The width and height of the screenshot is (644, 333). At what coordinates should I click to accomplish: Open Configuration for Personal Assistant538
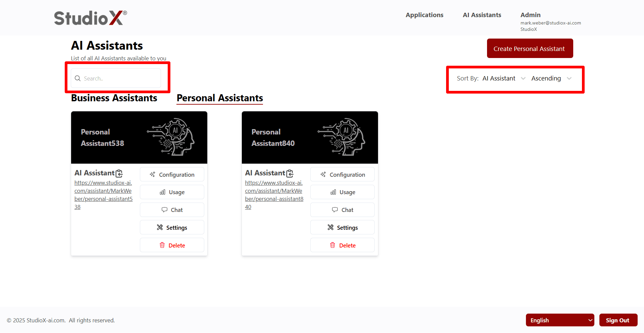(172, 174)
